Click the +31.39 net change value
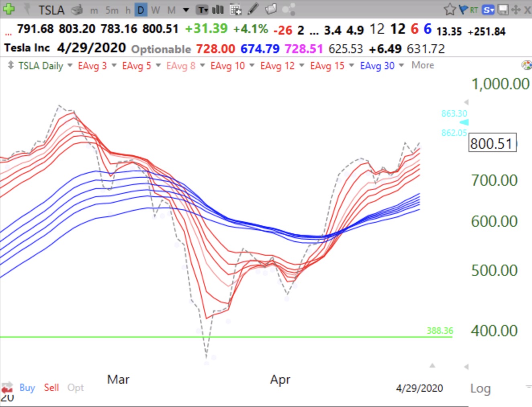Screen dimensions: 532x407 [206, 29]
